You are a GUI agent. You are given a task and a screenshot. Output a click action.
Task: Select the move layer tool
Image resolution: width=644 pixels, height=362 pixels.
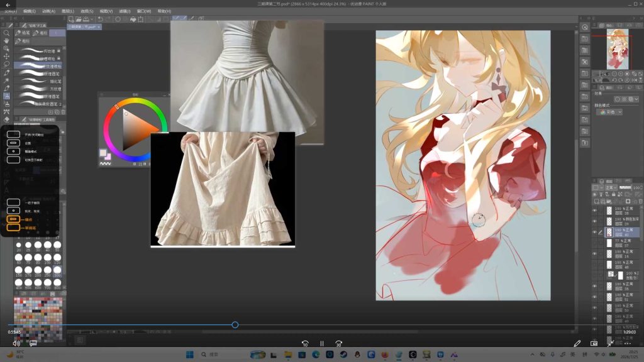[6, 56]
